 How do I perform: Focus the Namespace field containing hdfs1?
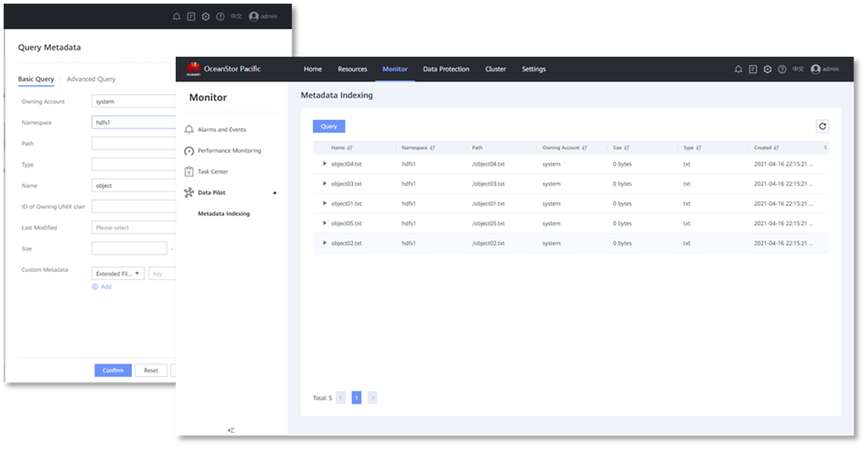[x=134, y=122]
